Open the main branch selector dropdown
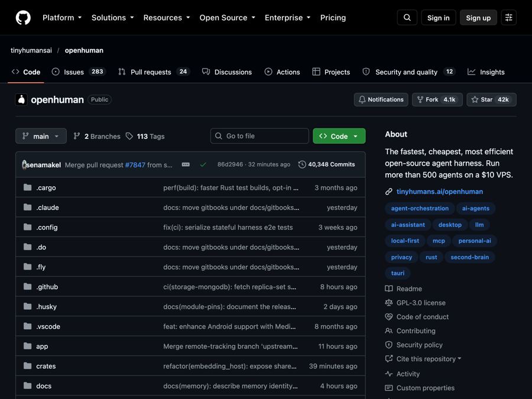This screenshot has width=532, height=399. click(x=41, y=136)
